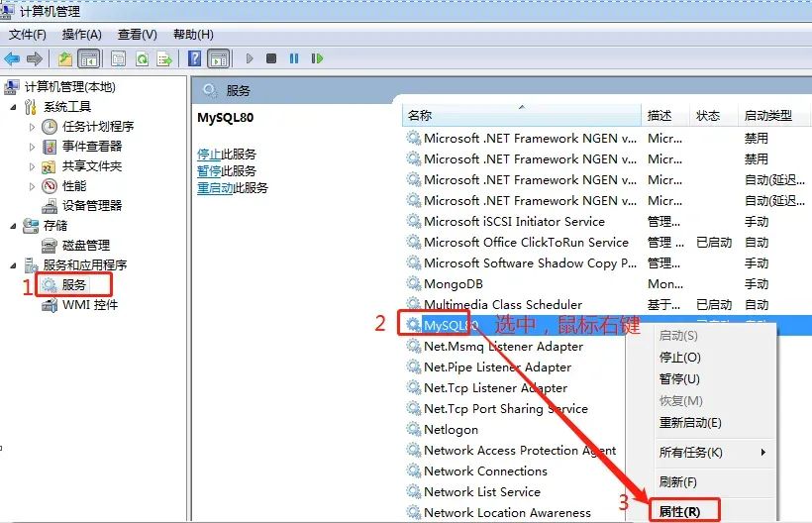Toggle the show/hide console tree icon
812x523 pixels.
pyautogui.click(x=88, y=58)
